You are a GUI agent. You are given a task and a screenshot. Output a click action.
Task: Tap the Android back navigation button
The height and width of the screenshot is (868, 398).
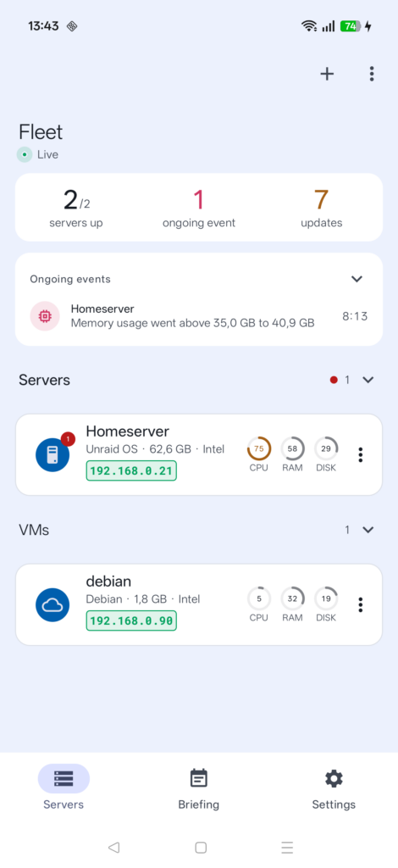[113, 847]
